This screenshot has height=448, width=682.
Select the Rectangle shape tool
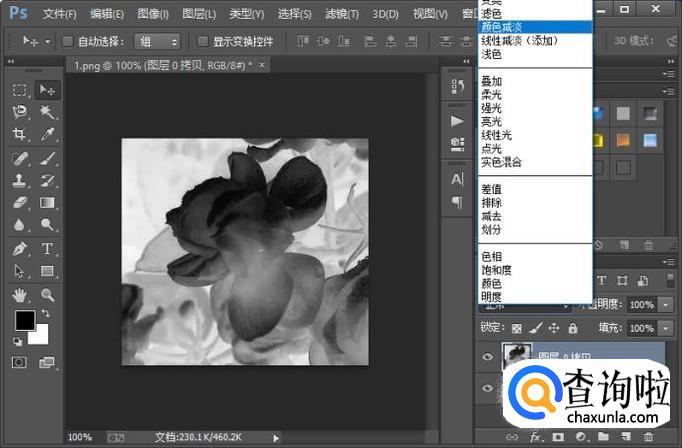pyautogui.click(x=47, y=271)
